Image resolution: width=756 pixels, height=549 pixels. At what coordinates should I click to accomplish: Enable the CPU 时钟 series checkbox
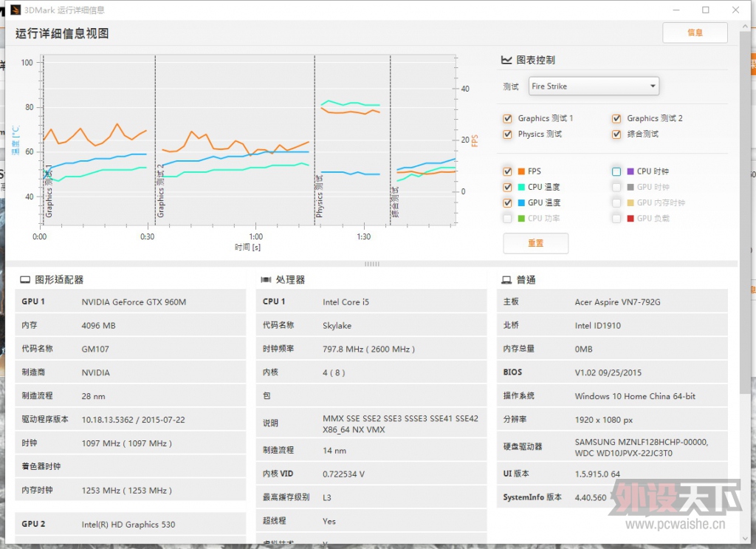coord(616,171)
